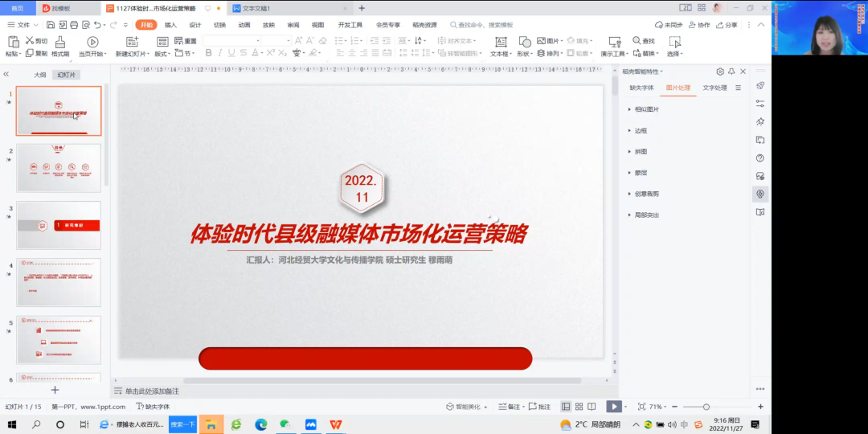The width and height of the screenshot is (868, 434).
Task: Expand the 创意裁剪 section
Action: [x=646, y=194]
